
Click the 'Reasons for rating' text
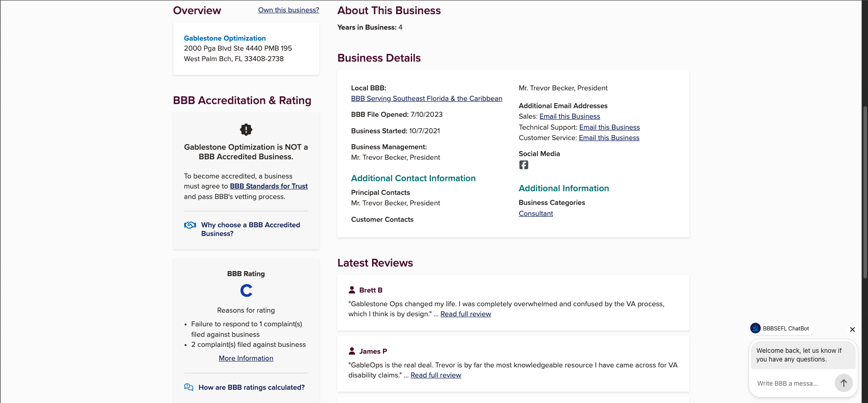point(246,310)
